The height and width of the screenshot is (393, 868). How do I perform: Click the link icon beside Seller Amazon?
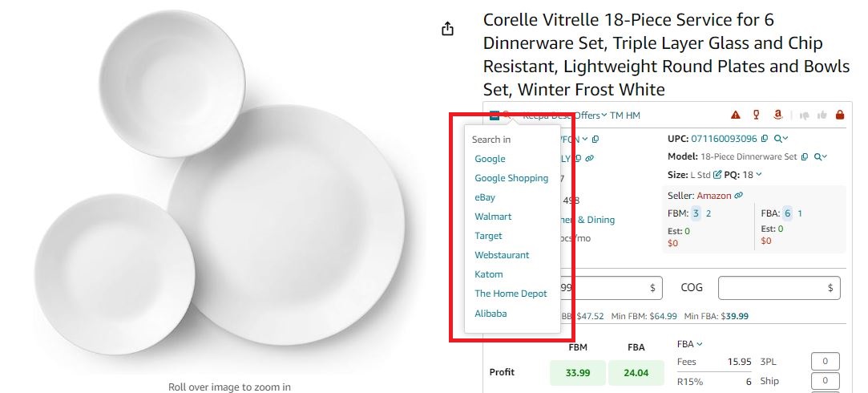click(738, 196)
